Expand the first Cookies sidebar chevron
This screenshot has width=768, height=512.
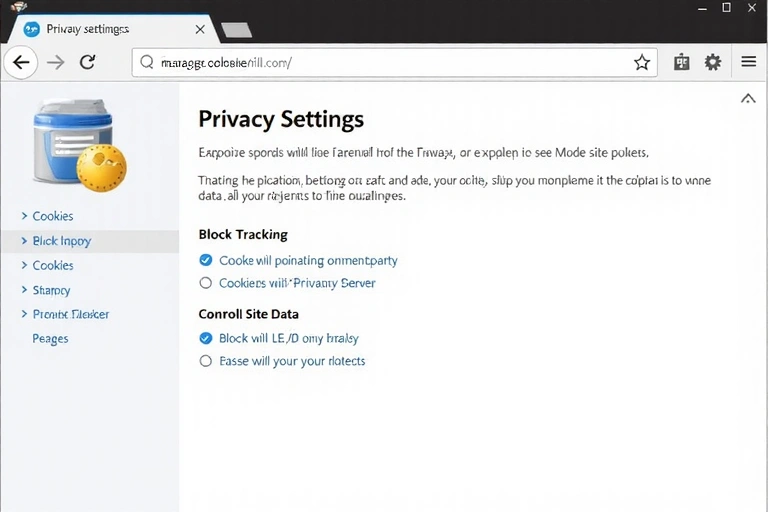coord(24,216)
